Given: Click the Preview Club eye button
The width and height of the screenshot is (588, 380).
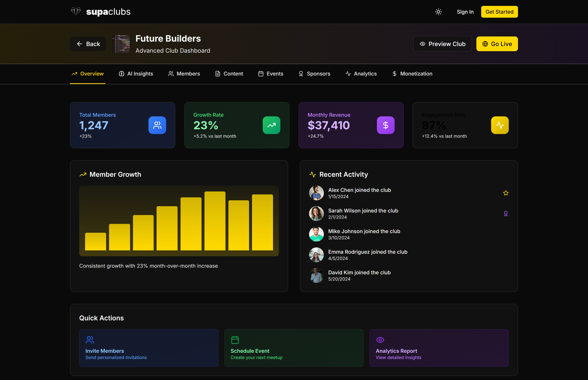Looking at the screenshot, I should point(442,44).
